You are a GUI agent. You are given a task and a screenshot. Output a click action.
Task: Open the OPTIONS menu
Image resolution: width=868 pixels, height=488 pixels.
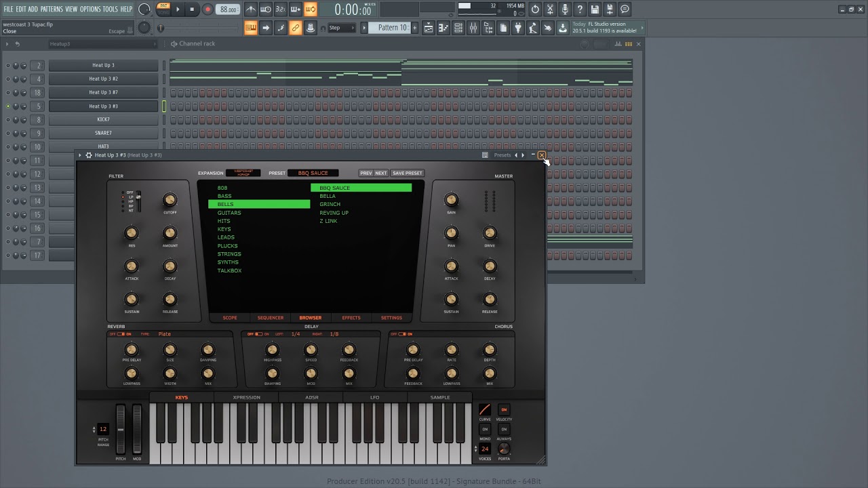(90, 9)
